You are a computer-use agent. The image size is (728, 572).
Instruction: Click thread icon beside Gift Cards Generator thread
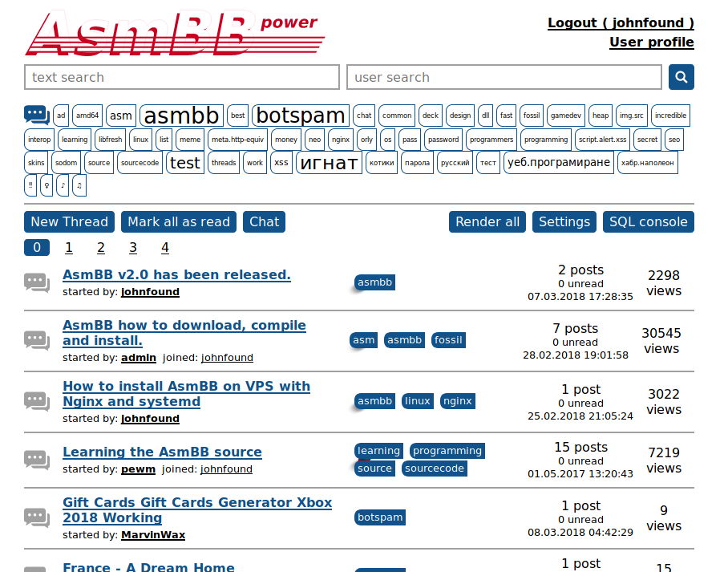[x=37, y=518]
